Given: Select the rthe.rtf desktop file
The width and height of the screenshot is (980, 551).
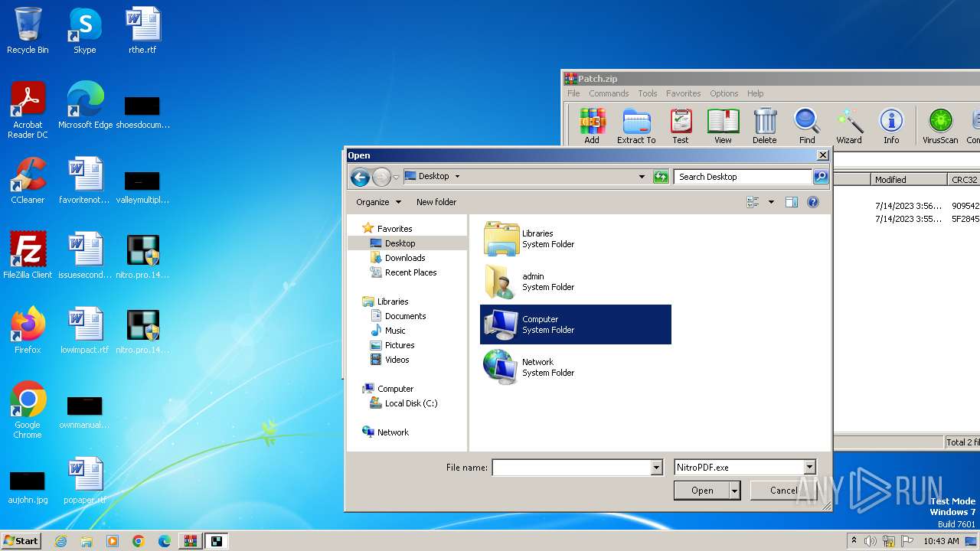Looking at the screenshot, I should [x=142, y=31].
